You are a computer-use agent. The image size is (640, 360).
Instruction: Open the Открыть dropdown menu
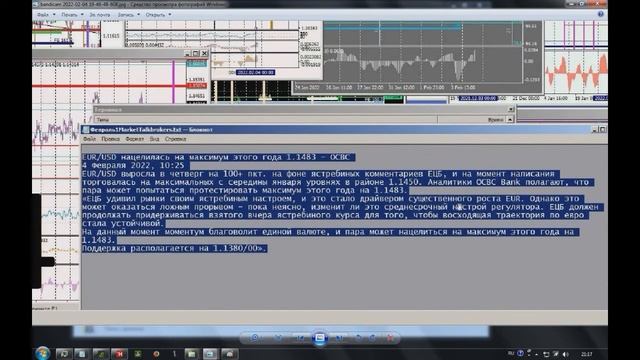(x=158, y=14)
